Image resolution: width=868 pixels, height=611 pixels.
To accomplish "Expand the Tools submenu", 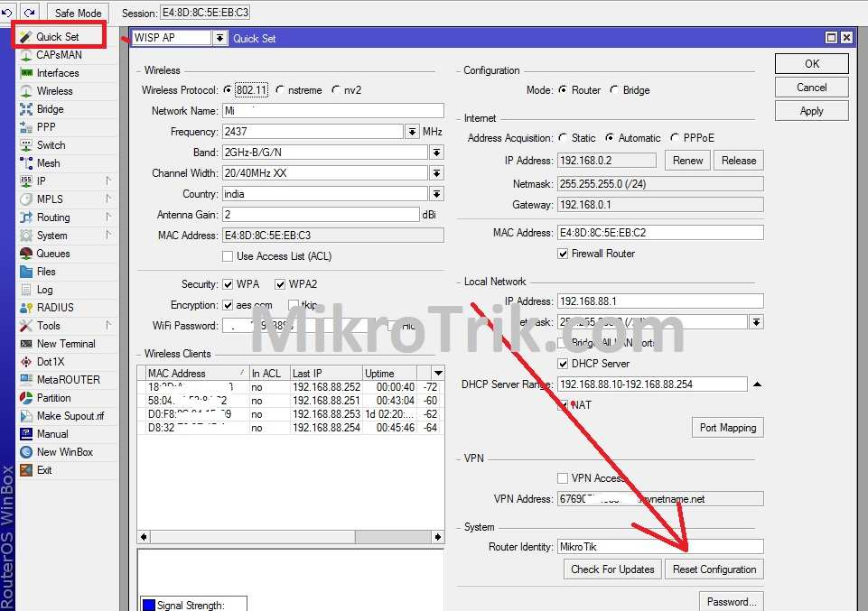I will point(108,326).
